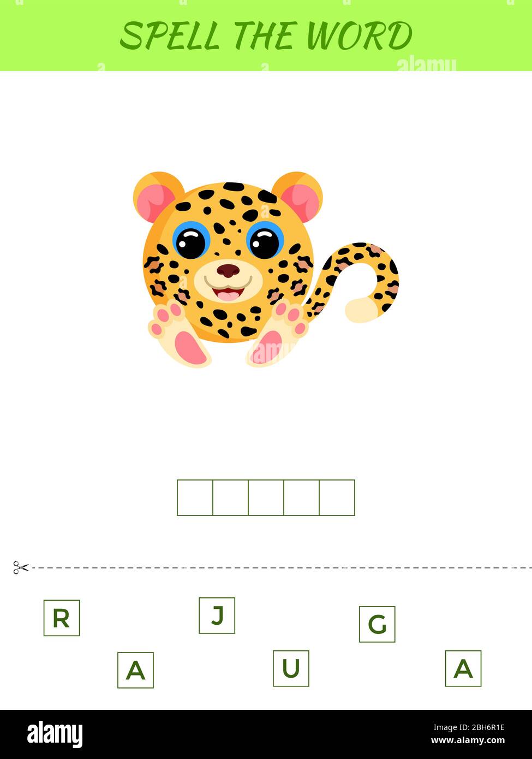Select the letter J tile
This screenshot has width=532, height=759.
(x=217, y=615)
